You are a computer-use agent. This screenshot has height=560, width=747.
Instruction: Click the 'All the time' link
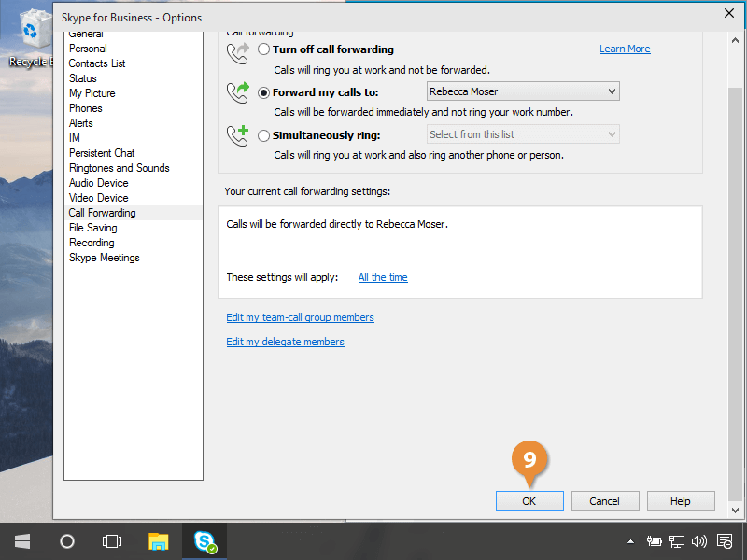(383, 277)
